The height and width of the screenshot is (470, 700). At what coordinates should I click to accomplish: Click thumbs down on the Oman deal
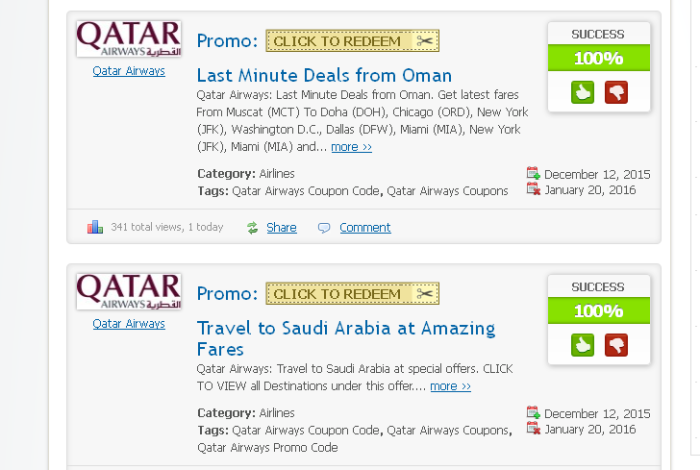tap(616, 92)
